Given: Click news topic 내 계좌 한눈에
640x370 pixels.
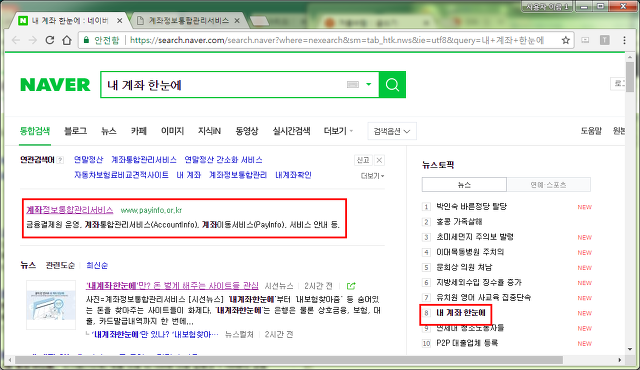Looking at the screenshot, I should 461,313.
